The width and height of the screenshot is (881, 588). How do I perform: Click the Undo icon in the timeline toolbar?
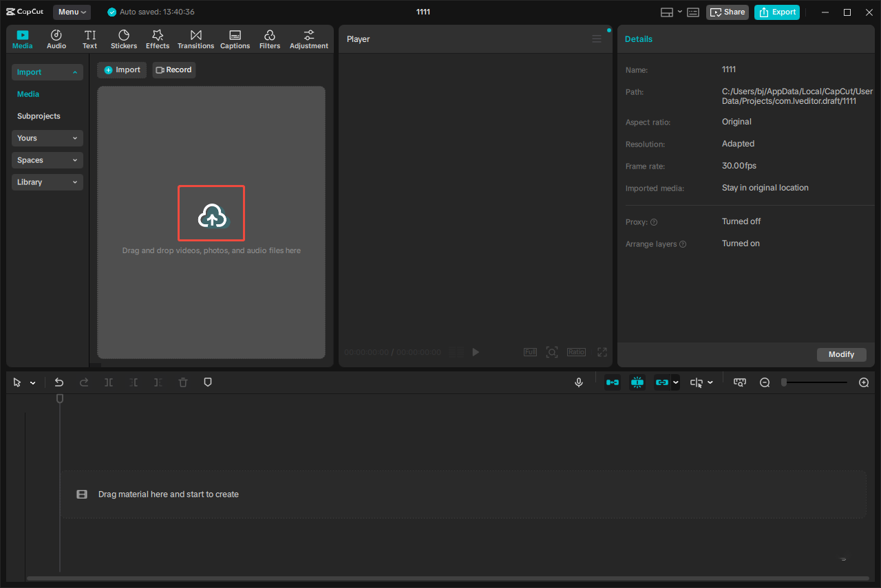(x=59, y=382)
